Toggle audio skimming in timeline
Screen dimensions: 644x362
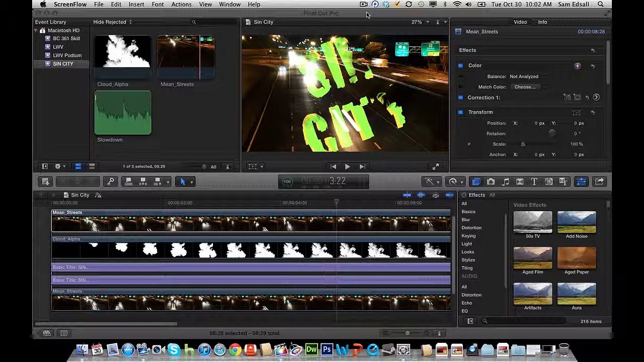pyautogui.click(x=422, y=195)
